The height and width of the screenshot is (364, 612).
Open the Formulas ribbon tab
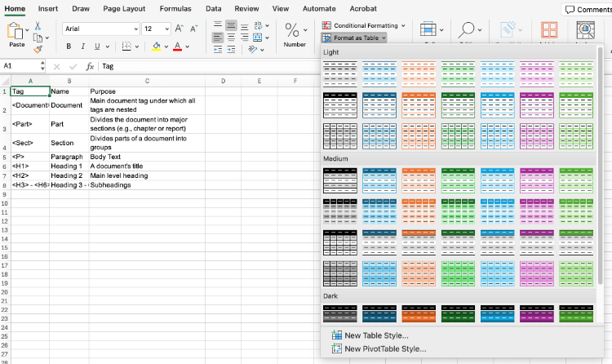click(175, 8)
